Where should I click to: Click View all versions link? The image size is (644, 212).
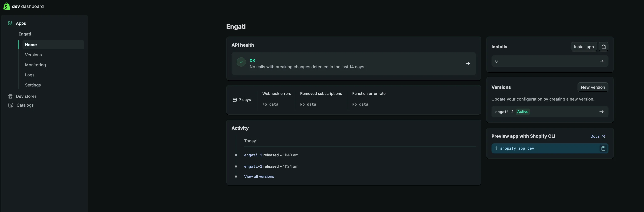[x=259, y=176]
